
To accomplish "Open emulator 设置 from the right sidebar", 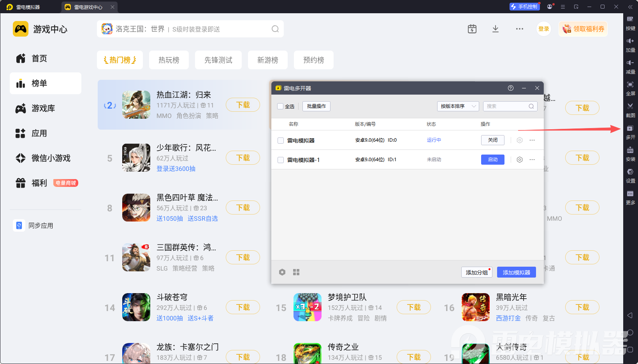I will click(630, 175).
